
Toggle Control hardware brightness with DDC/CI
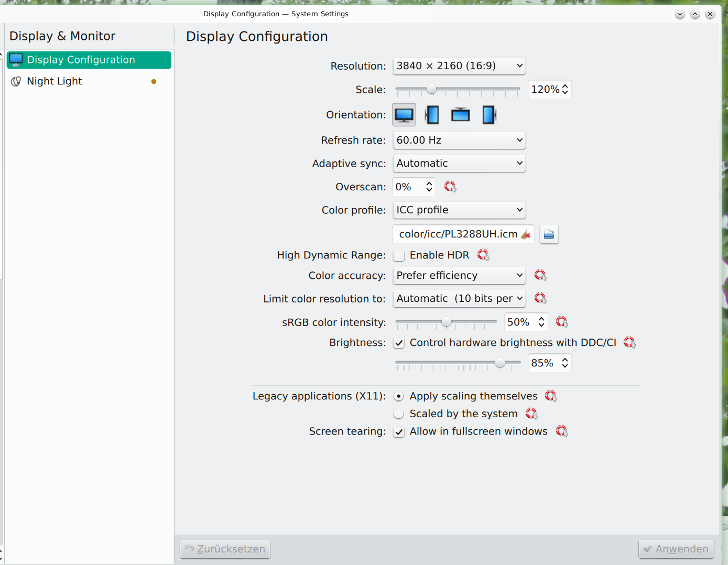coord(399,343)
